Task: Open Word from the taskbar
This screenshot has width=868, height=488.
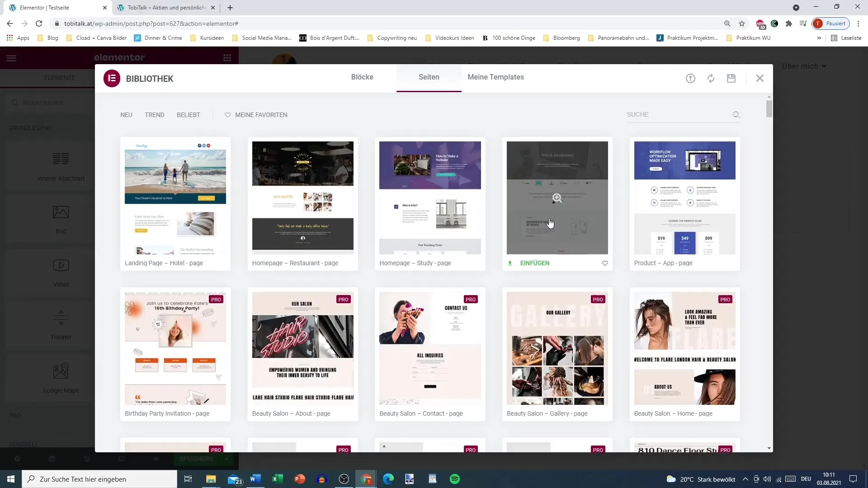Action: (x=255, y=479)
